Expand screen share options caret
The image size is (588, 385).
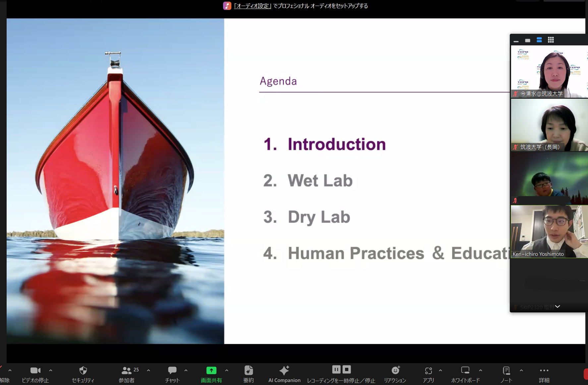click(x=227, y=370)
